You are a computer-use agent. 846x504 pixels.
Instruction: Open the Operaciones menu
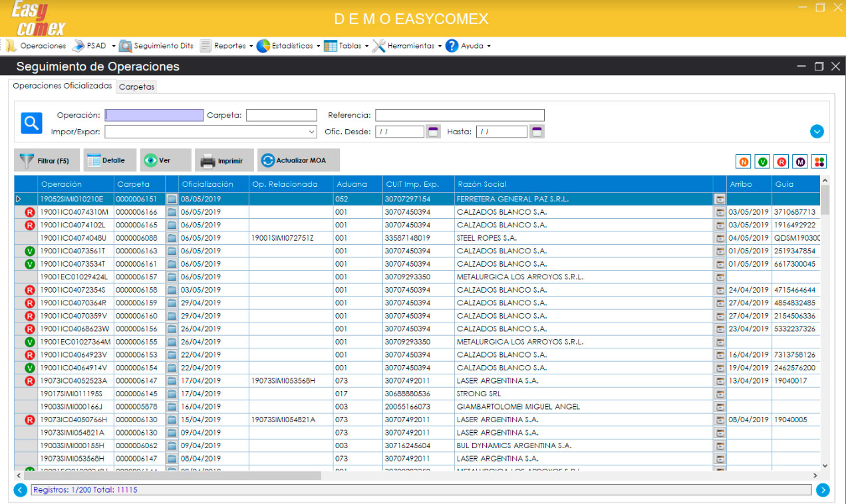36,46
